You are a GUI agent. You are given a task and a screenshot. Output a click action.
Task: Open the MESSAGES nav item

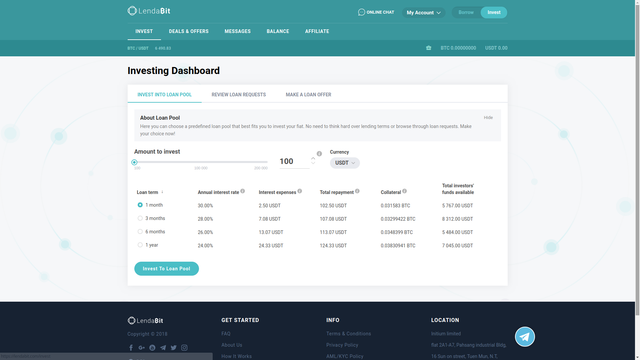tap(238, 31)
